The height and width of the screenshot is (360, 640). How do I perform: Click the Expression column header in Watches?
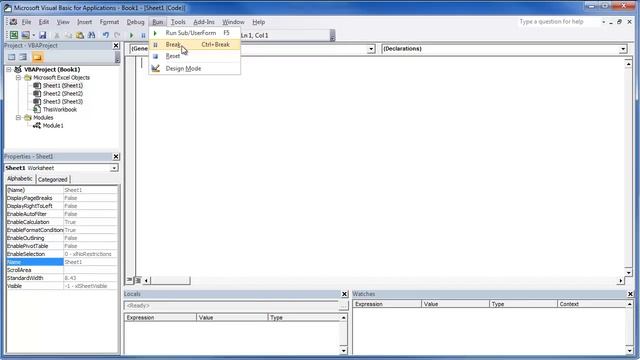(387, 304)
